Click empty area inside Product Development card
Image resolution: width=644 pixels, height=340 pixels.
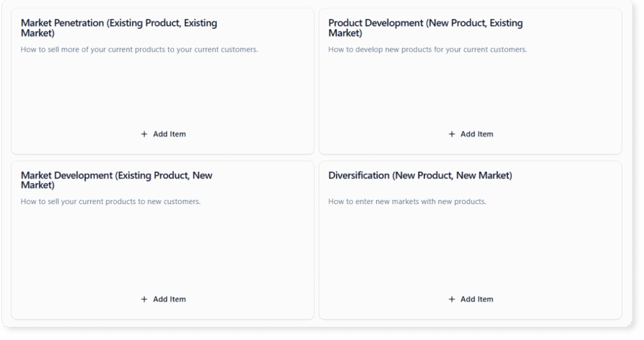470,91
